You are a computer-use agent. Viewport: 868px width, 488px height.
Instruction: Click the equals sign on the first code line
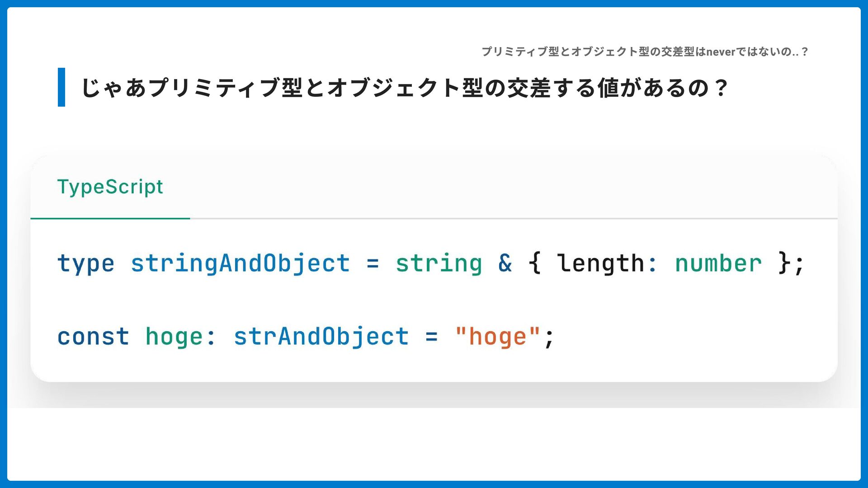click(x=373, y=263)
